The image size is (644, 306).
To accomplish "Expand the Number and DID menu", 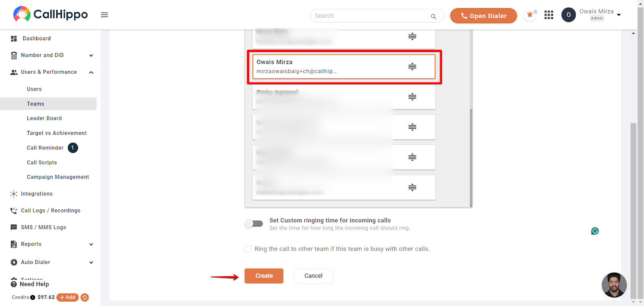I will [x=91, y=56].
